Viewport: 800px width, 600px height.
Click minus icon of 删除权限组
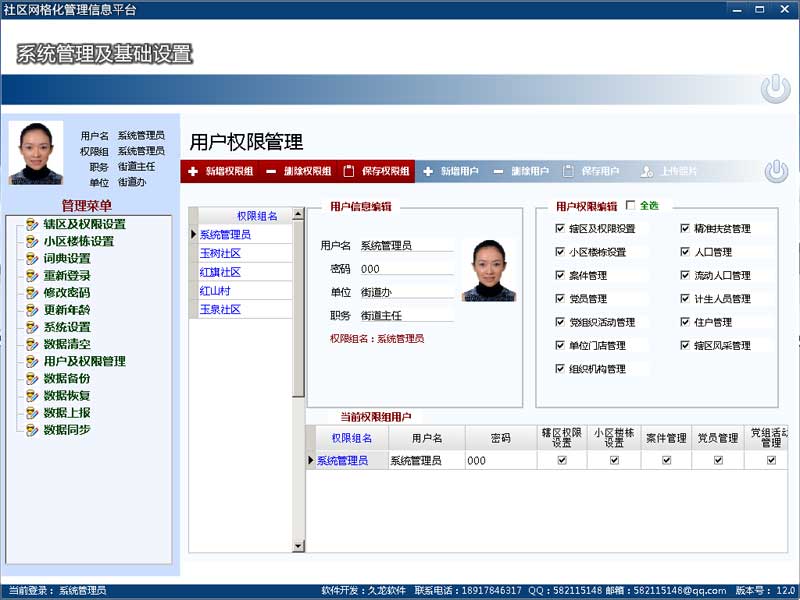click(x=271, y=171)
